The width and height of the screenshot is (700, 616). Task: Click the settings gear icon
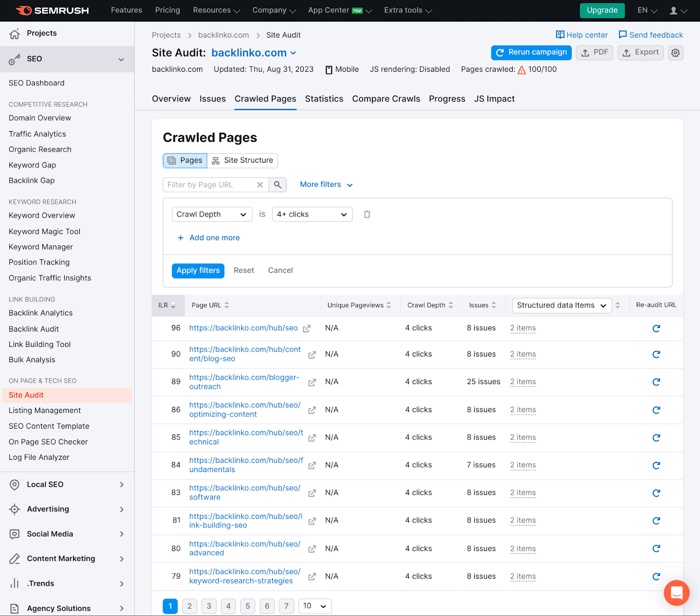(675, 52)
